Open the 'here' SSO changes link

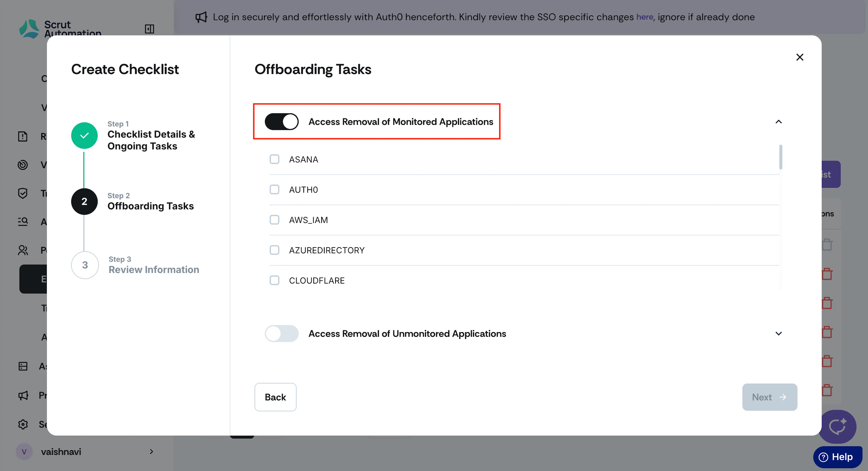pyautogui.click(x=645, y=17)
